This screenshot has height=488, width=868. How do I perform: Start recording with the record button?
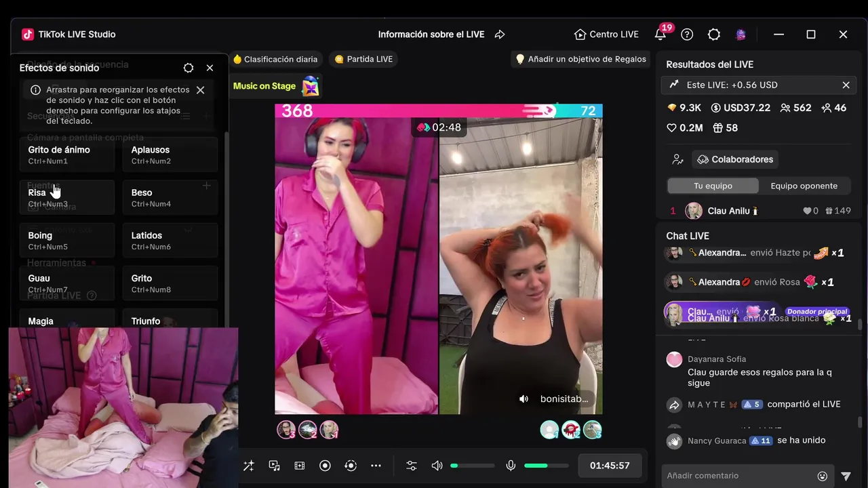point(325,466)
